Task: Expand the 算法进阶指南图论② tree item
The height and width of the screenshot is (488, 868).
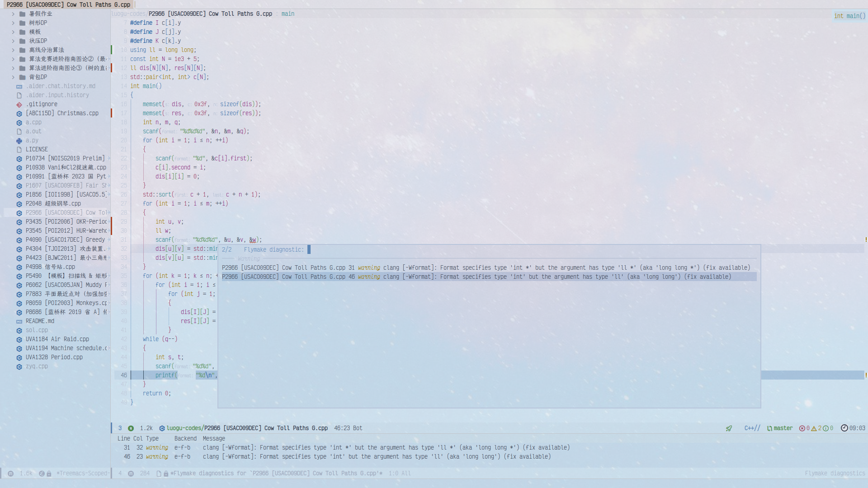Action: (13, 58)
